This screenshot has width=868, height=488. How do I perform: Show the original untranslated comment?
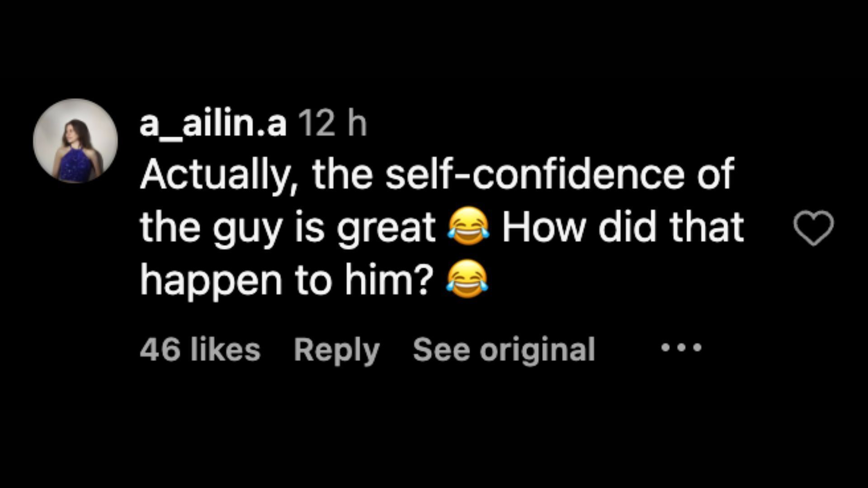pos(504,350)
